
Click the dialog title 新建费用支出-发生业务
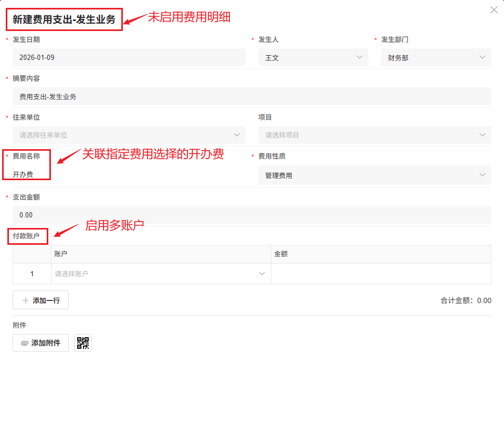pyautogui.click(x=63, y=19)
